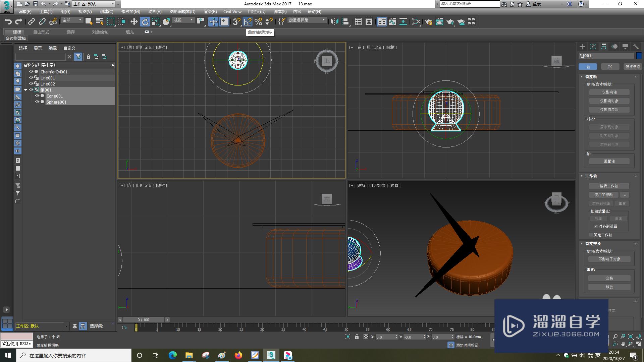
Task: Uncheck the 对齐到视图 checkbox
Action: pos(596,226)
